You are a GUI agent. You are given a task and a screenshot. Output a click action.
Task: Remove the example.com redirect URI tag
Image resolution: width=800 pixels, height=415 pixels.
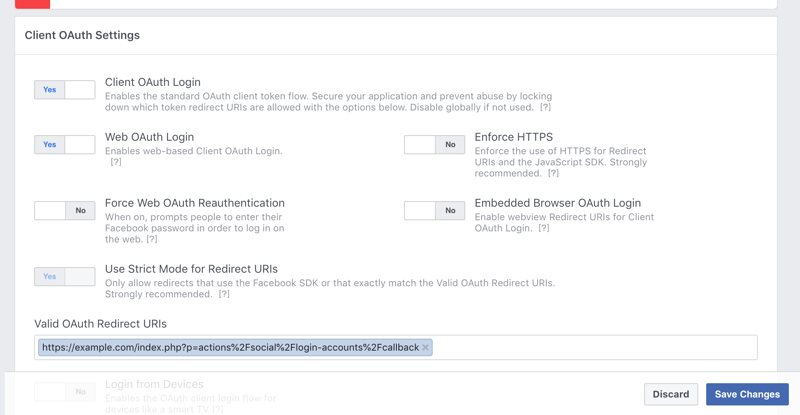tap(425, 348)
